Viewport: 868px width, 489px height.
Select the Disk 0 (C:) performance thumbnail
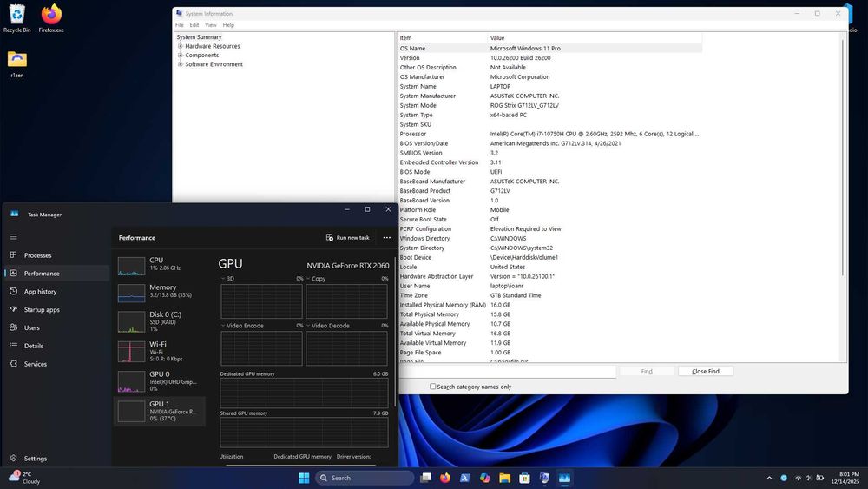(x=161, y=321)
